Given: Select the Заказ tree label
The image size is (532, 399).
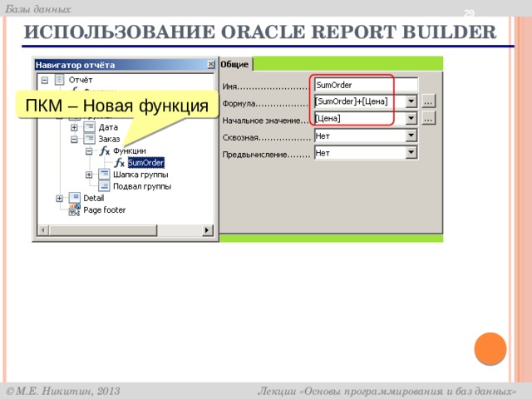Looking at the screenshot, I should pos(109,139).
